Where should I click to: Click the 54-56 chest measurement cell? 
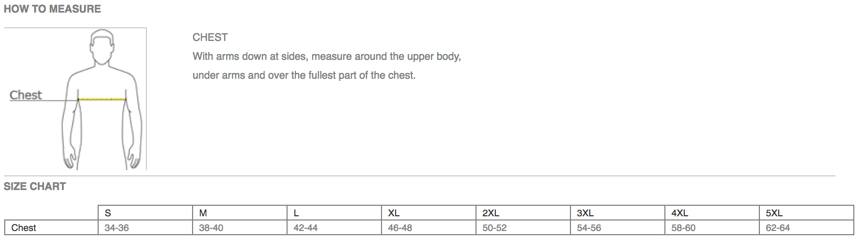618,227
